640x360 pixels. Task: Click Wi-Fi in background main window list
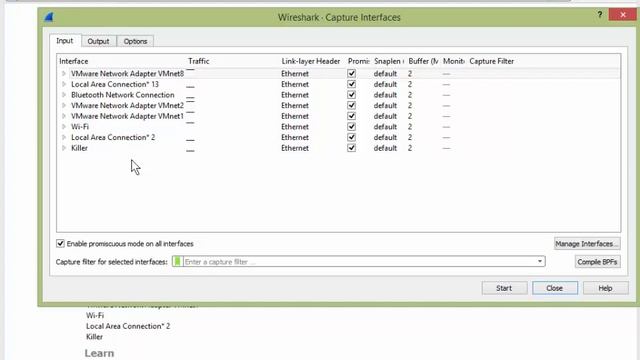coord(95,316)
